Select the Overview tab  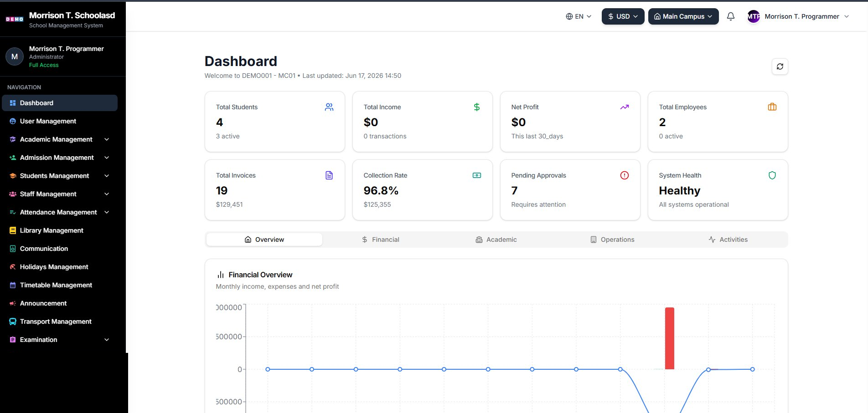pos(264,240)
